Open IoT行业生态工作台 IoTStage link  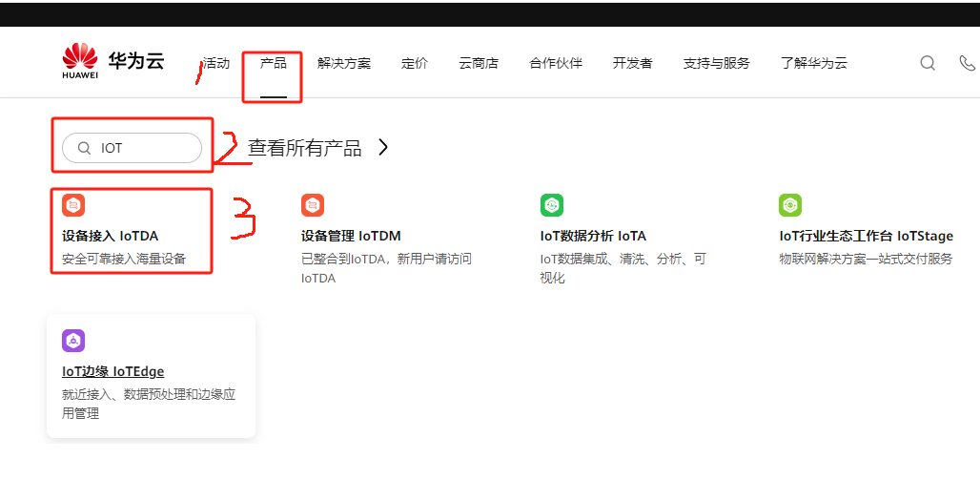[x=866, y=236]
